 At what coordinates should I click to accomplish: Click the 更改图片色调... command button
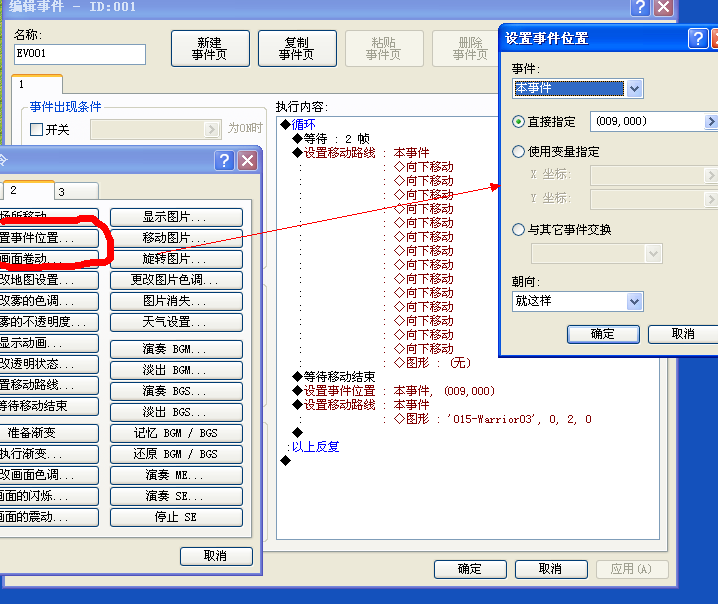[176, 280]
